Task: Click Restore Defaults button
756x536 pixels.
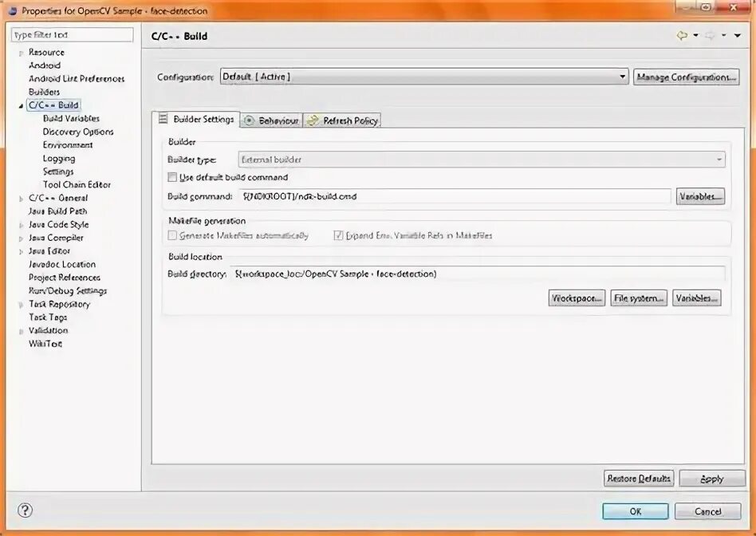Action: pos(639,479)
